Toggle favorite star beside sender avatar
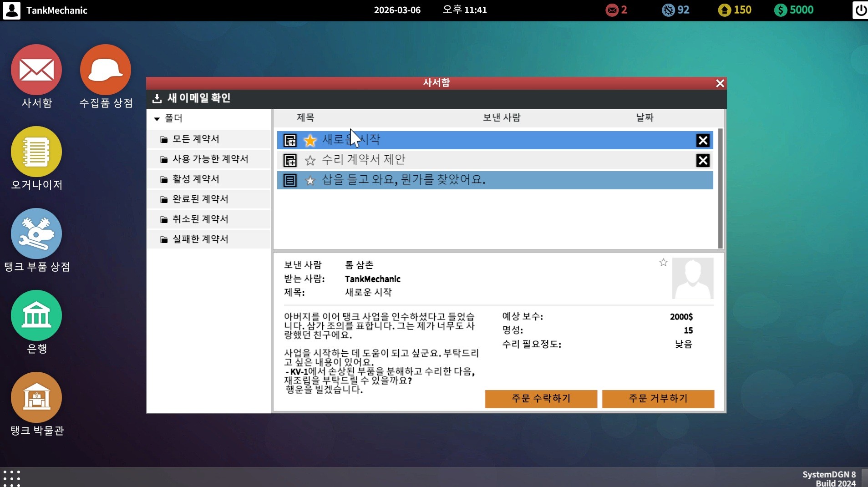The height and width of the screenshot is (487, 868). click(x=663, y=262)
